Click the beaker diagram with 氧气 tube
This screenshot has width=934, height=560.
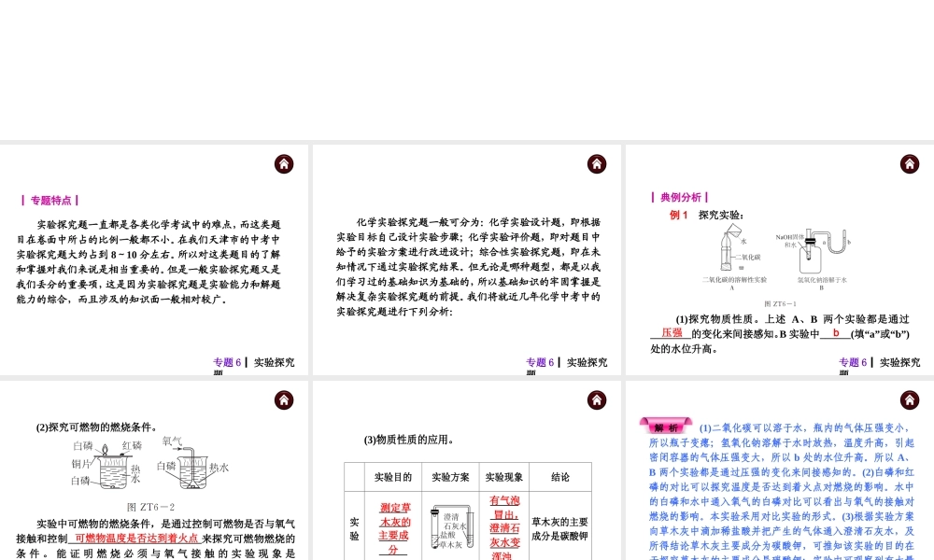pos(192,462)
